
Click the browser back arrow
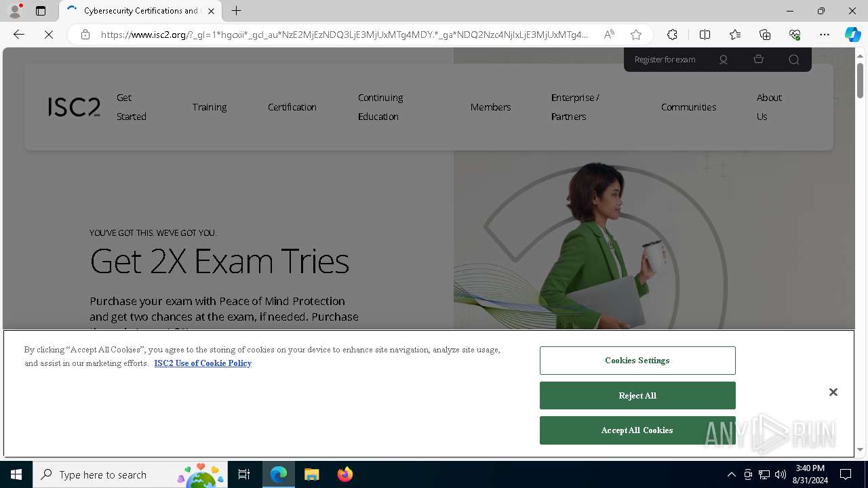click(19, 35)
